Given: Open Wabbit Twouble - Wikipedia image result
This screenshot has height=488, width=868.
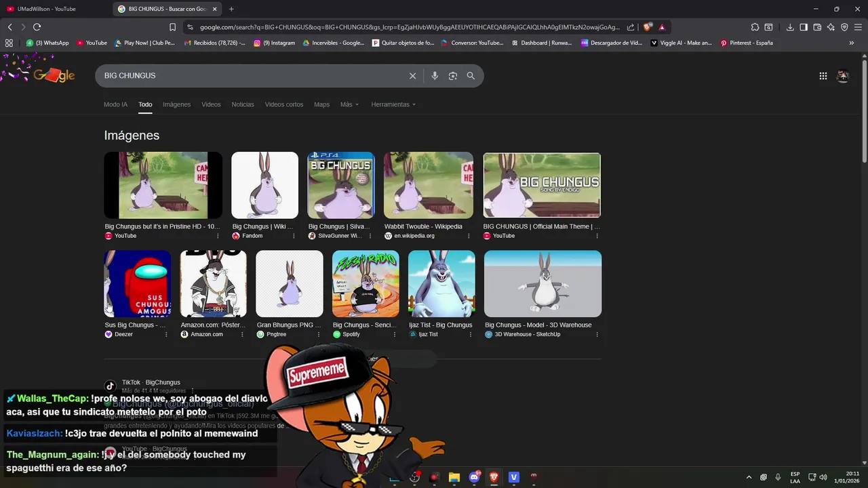Looking at the screenshot, I should click(429, 185).
